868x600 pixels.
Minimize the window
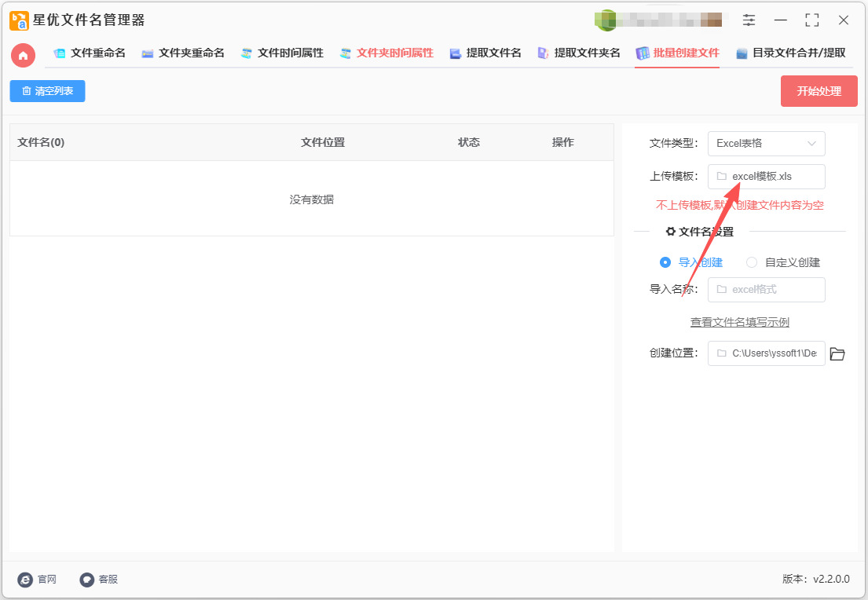click(x=781, y=20)
